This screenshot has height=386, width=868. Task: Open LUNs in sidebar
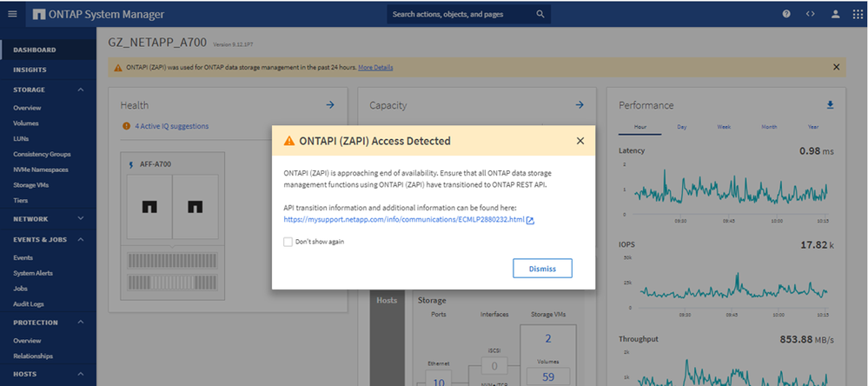click(x=21, y=138)
